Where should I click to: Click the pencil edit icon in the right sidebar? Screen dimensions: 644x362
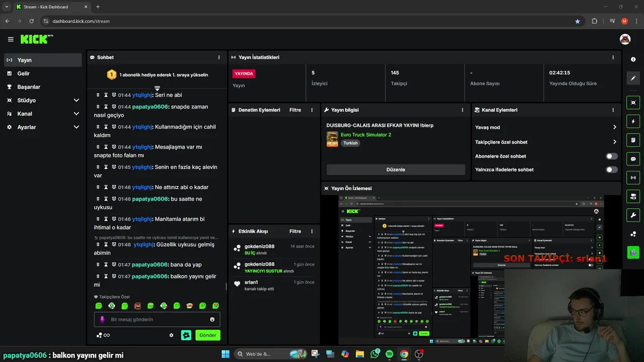tap(633, 78)
